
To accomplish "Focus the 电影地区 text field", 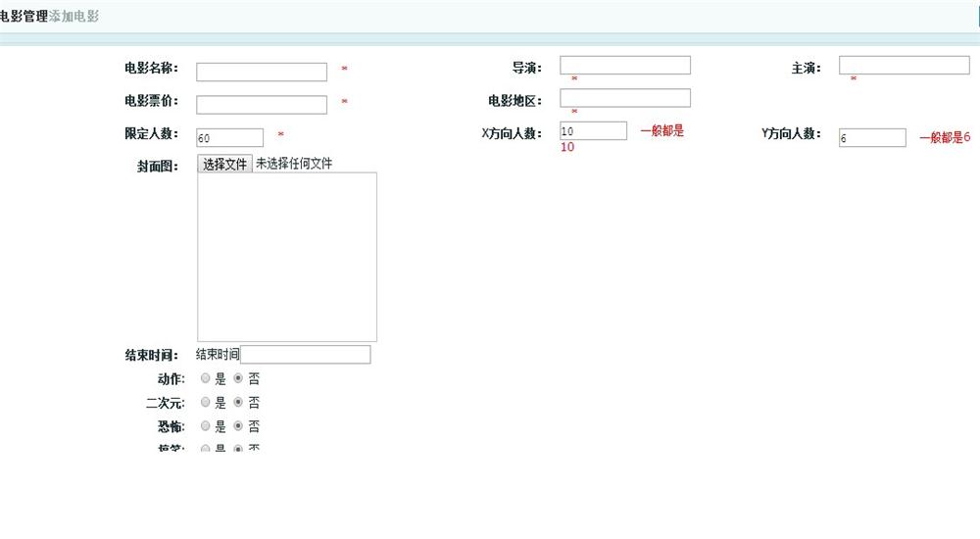I will tap(624, 98).
